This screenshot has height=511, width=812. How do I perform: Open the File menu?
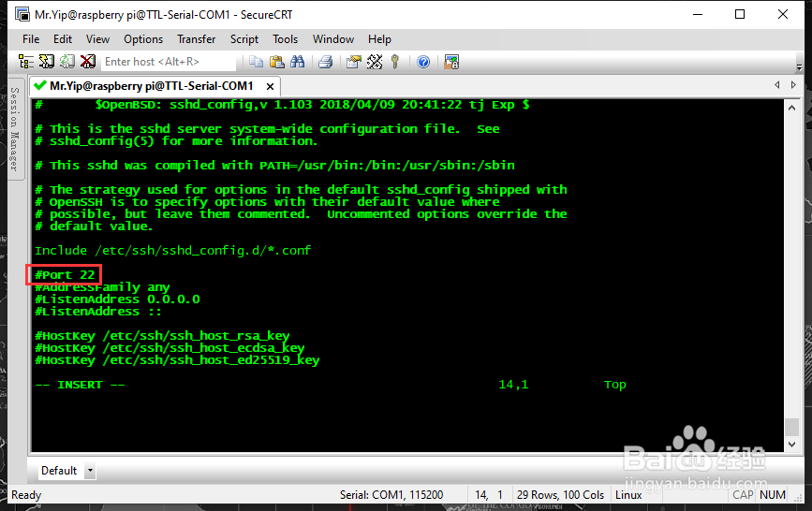[31, 39]
